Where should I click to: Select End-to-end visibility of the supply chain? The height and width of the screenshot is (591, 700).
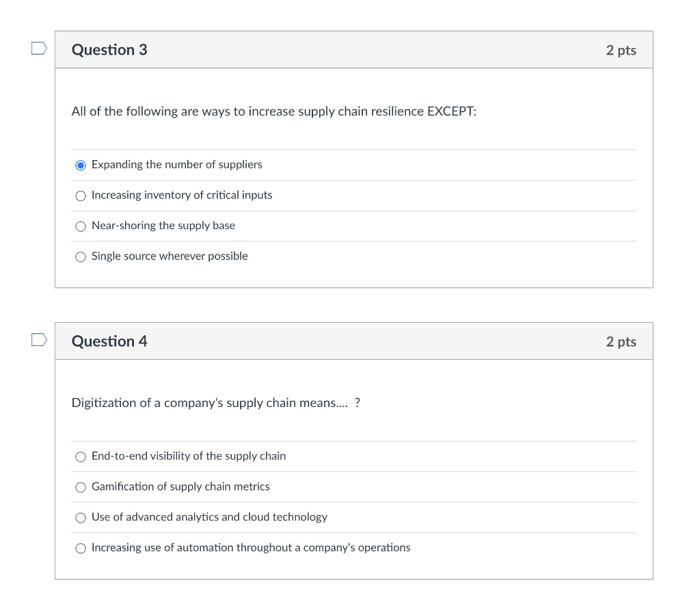[80, 456]
